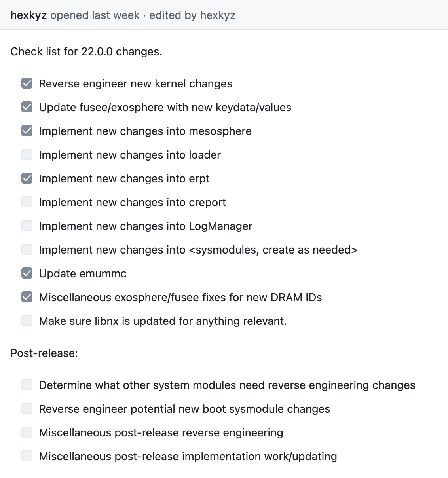Check Implement new changes into creport
This screenshot has height=478, width=448.
27,202
